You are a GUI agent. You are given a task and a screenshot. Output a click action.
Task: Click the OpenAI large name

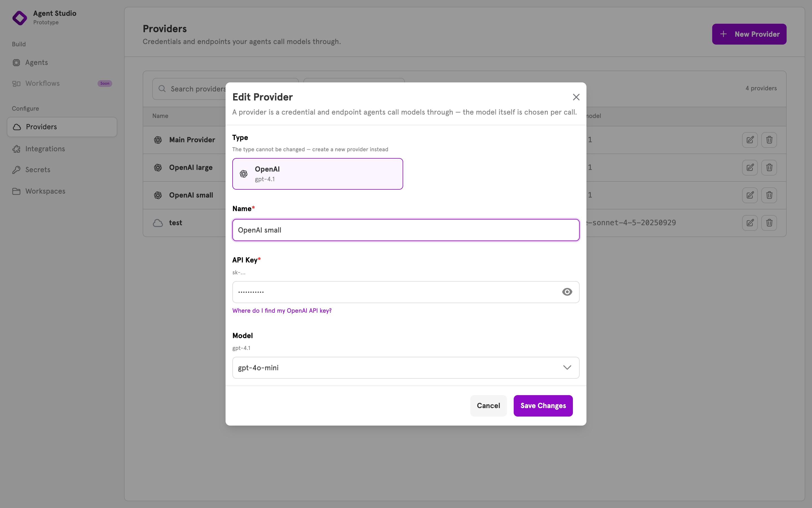click(x=191, y=167)
